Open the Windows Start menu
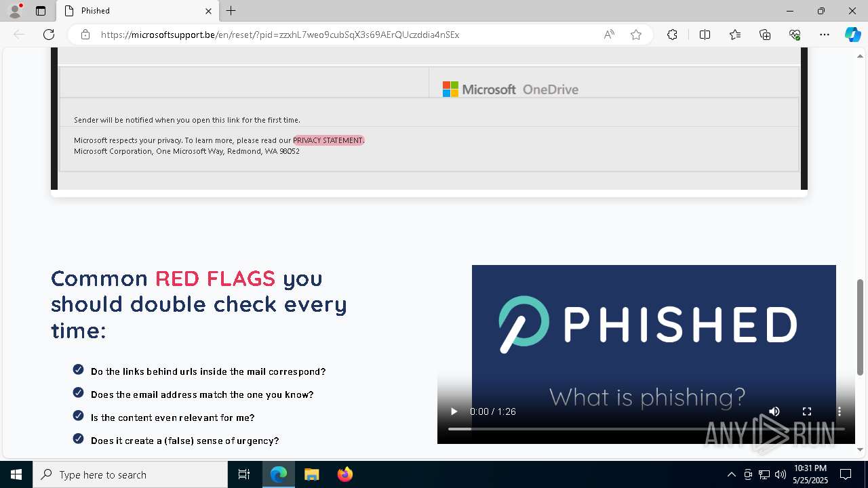868x488 pixels. tap(16, 474)
